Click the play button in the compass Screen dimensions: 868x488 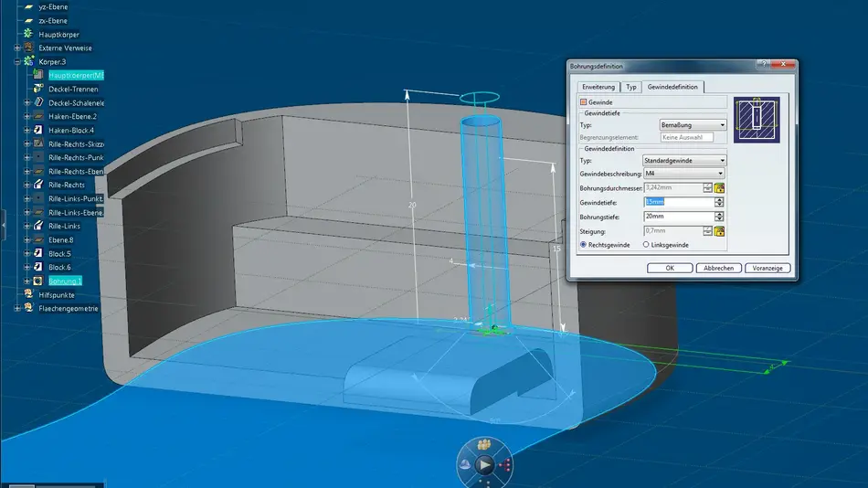(485, 465)
